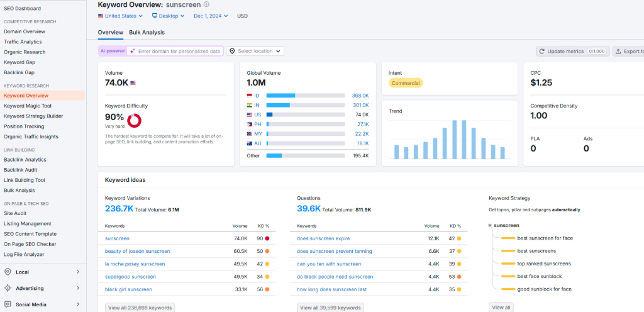Open the Select location dropdown
This screenshot has width=644, height=312.
pos(255,51)
